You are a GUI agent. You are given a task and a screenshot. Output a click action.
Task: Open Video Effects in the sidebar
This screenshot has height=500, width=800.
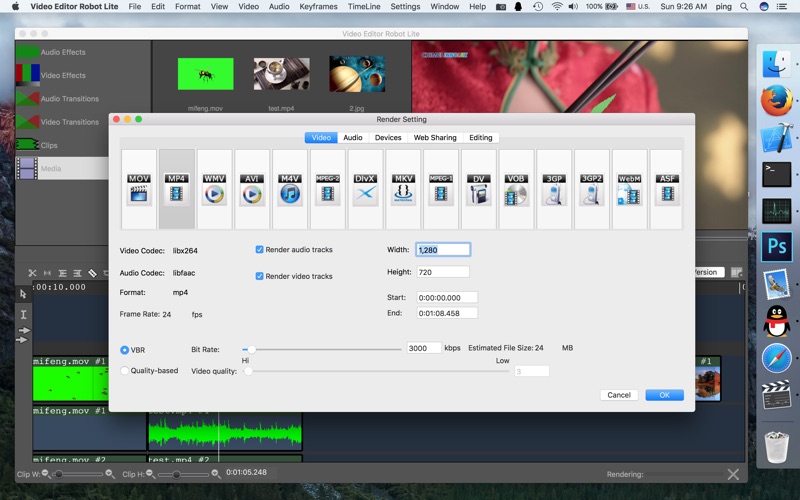coord(63,75)
